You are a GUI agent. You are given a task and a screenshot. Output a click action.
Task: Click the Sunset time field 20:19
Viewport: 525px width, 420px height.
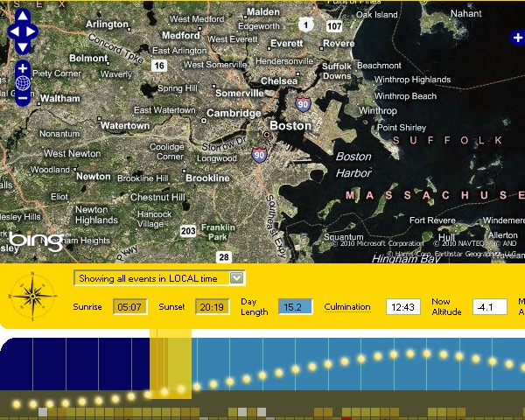213,307
